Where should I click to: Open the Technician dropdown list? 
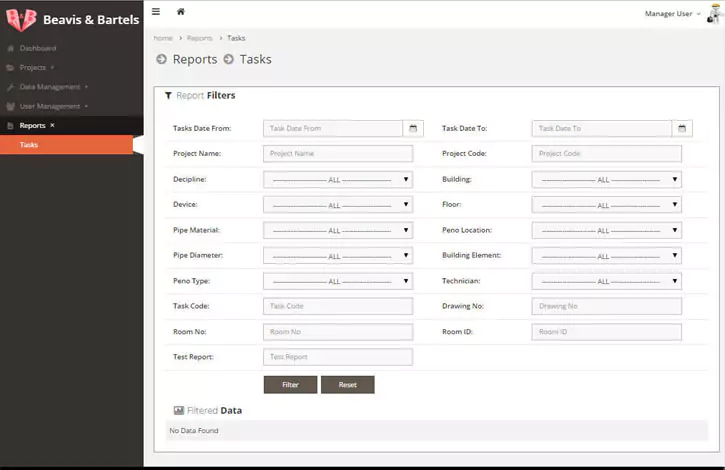(x=606, y=281)
